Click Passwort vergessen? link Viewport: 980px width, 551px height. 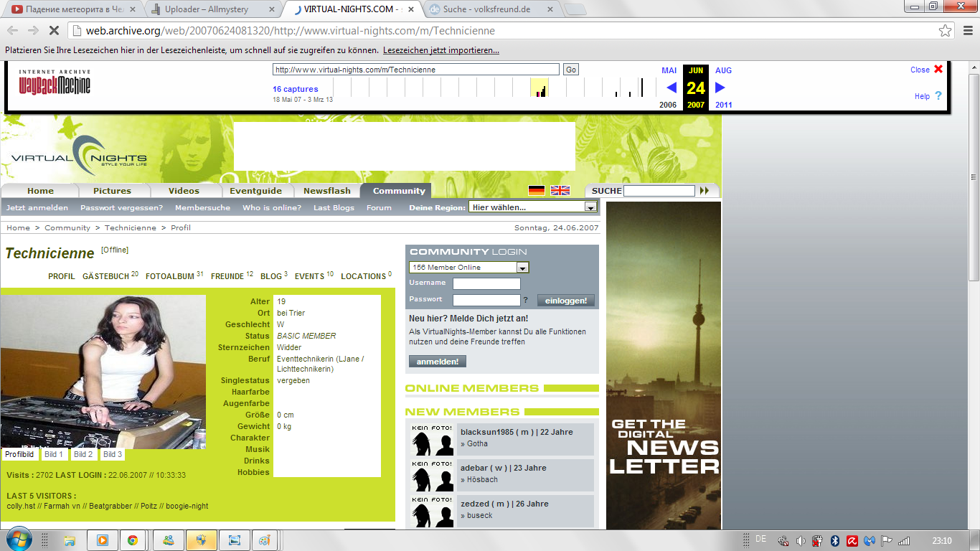[121, 207]
